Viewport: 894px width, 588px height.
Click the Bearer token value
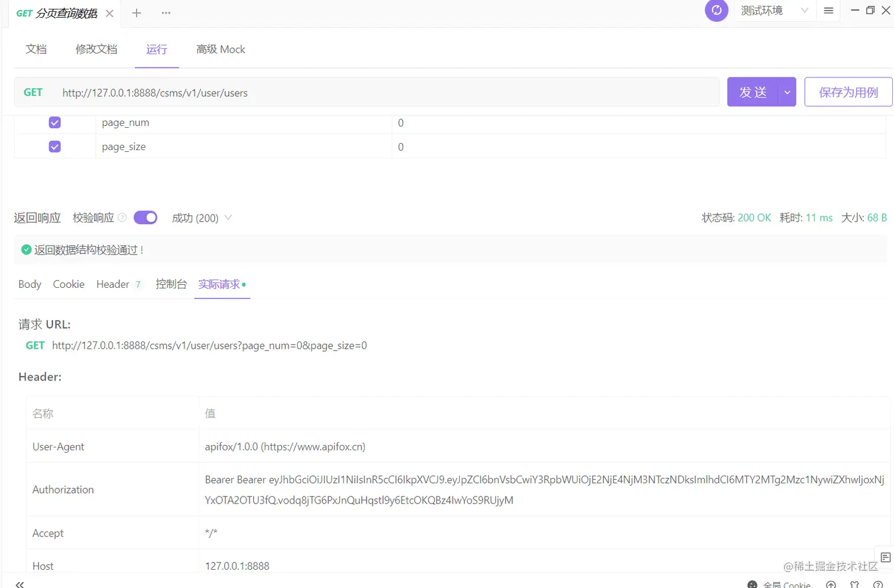tap(545, 490)
